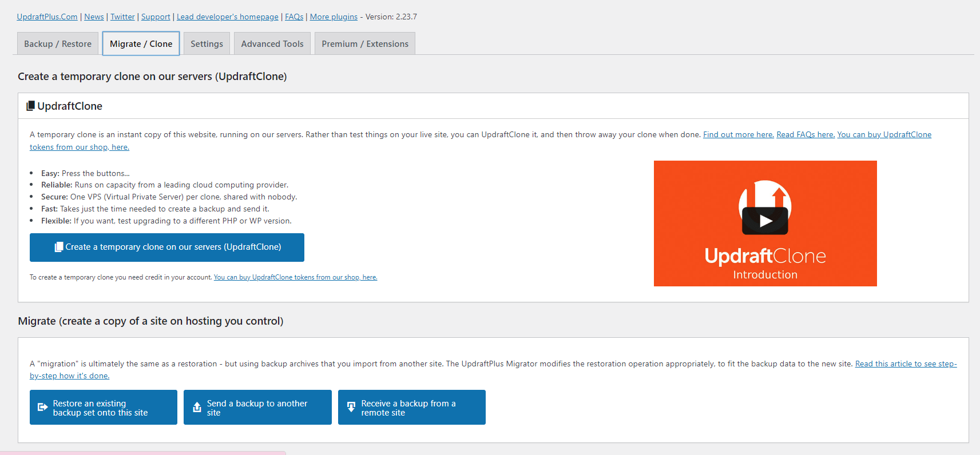Browse the More plugins link
980x455 pixels.
(x=334, y=17)
